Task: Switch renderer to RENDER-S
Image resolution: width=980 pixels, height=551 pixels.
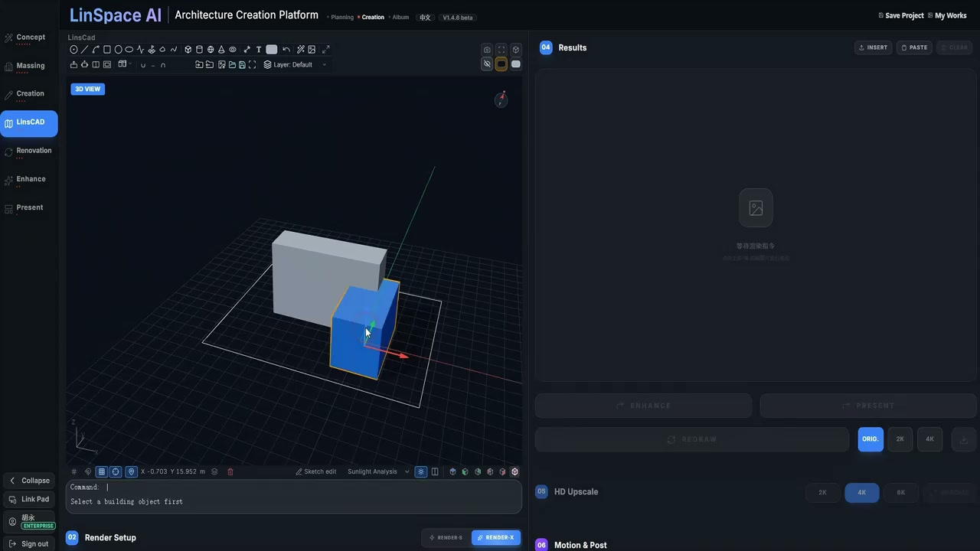Action: click(x=446, y=538)
